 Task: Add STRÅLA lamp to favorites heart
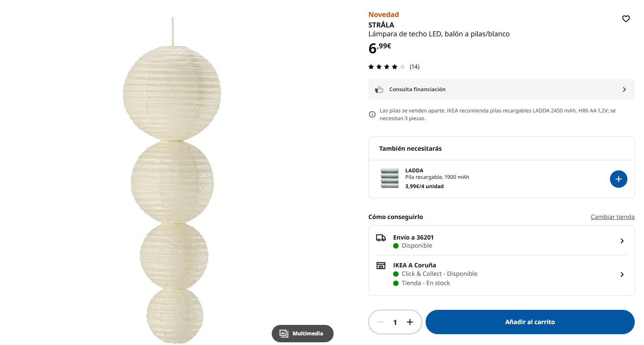[x=626, y=19]
